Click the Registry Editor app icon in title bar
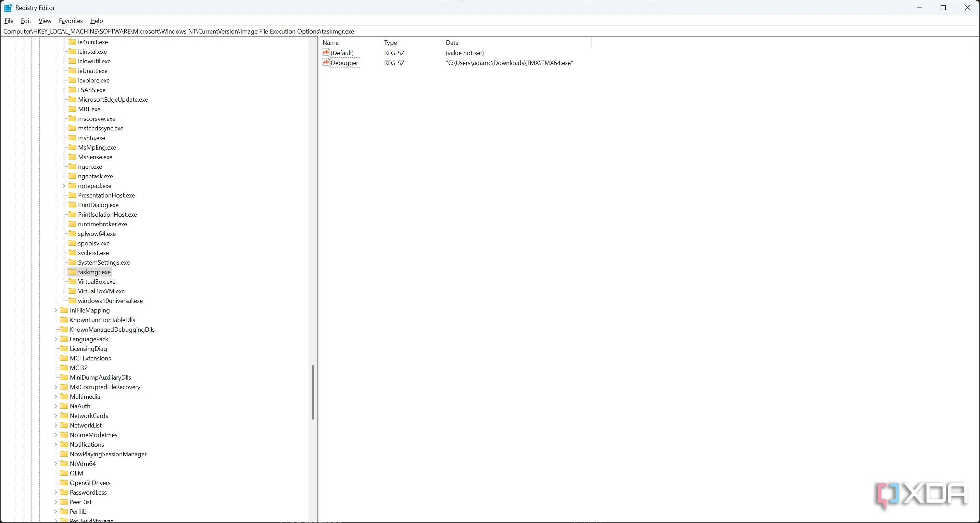This screenshot has width=980, height=523. [8, 8]
